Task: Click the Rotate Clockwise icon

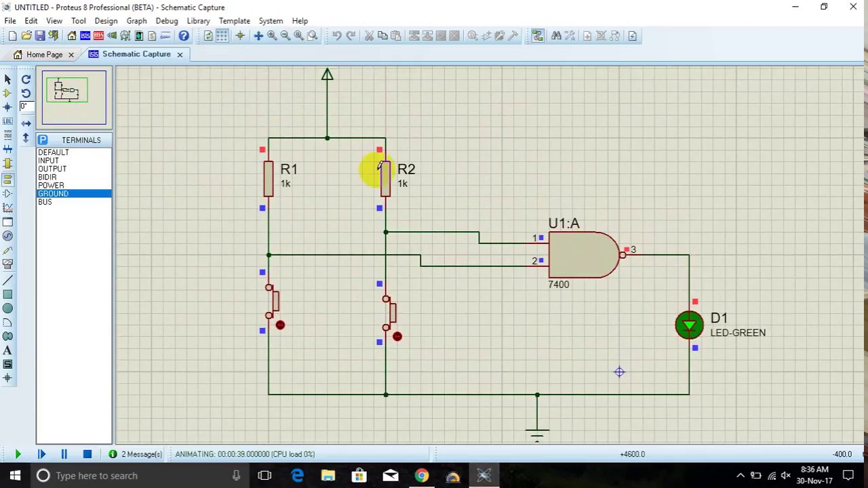Action: click(x=26, y=79)
